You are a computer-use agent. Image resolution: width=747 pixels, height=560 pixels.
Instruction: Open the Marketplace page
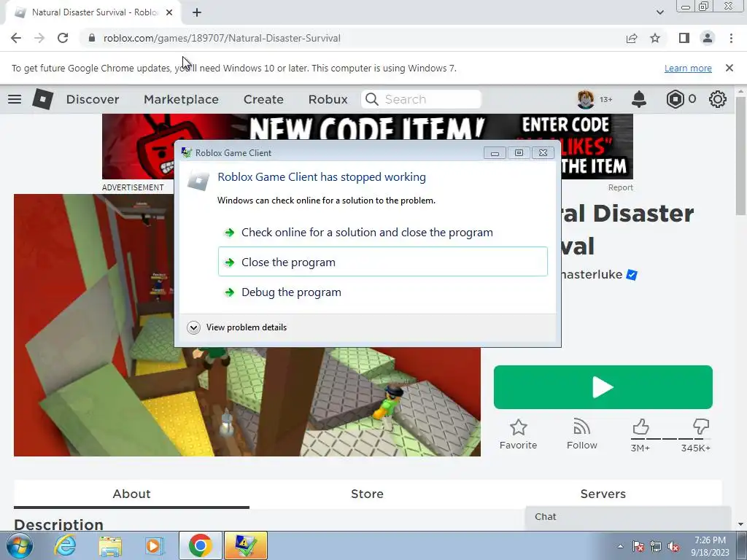181,99
